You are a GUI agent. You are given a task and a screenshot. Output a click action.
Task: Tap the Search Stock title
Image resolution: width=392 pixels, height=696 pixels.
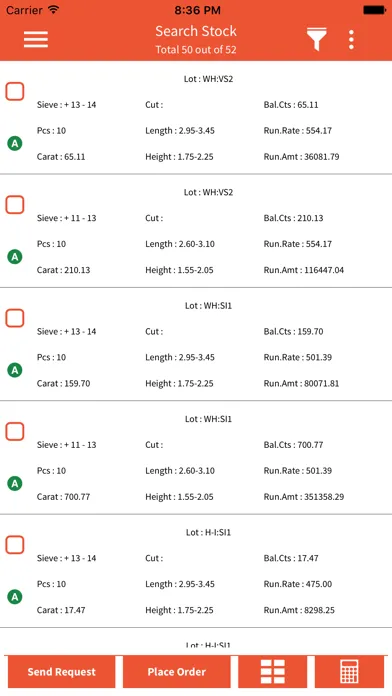[x=196, y=31]
